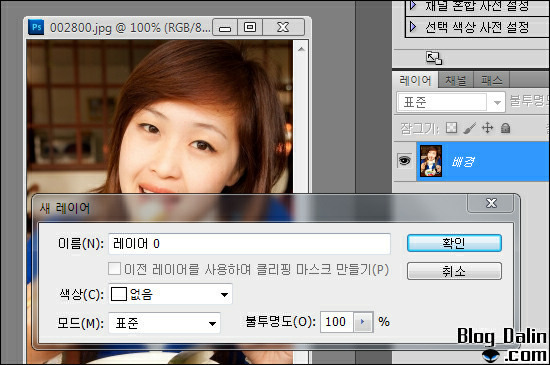Lock transparent pixels icon
550x365 pixels.
[x=451, y=128]
